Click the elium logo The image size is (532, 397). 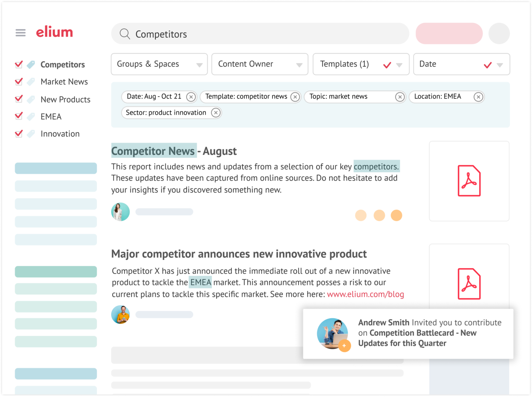coord(54,32)
